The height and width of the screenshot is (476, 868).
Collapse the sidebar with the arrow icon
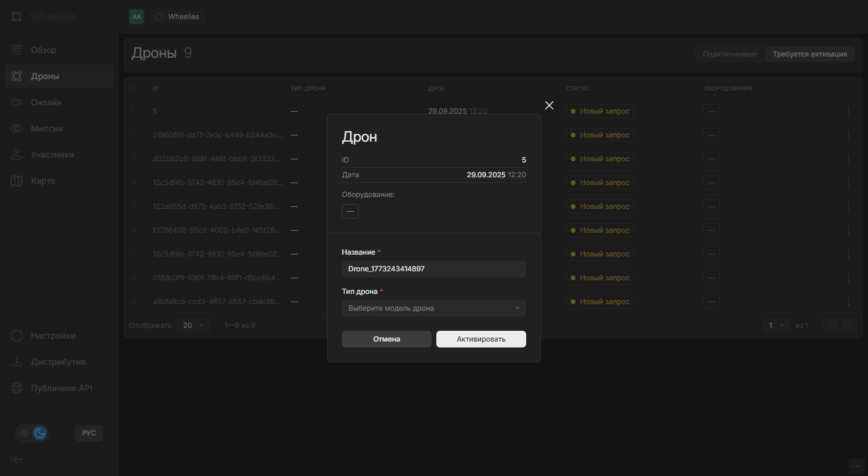[x=17, y=459]
